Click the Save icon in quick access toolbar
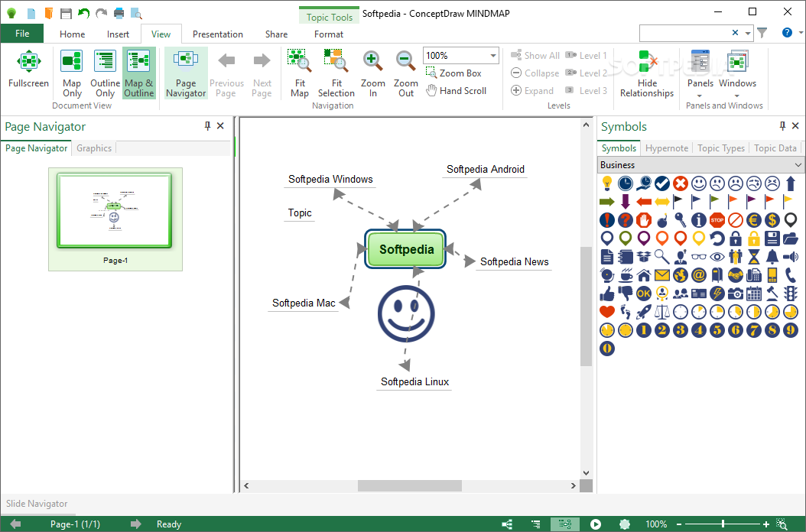The image size is (806, 532). (66, 13)
